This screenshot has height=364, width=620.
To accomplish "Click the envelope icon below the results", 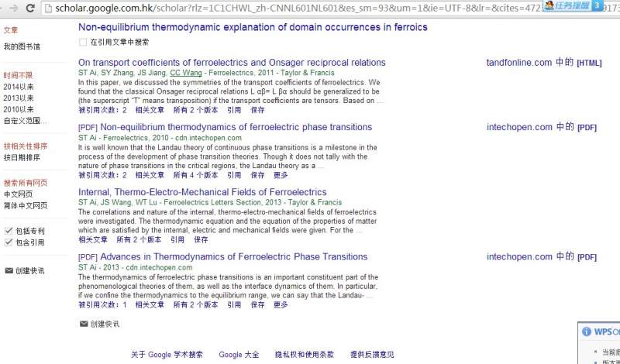I will [84, 324].
